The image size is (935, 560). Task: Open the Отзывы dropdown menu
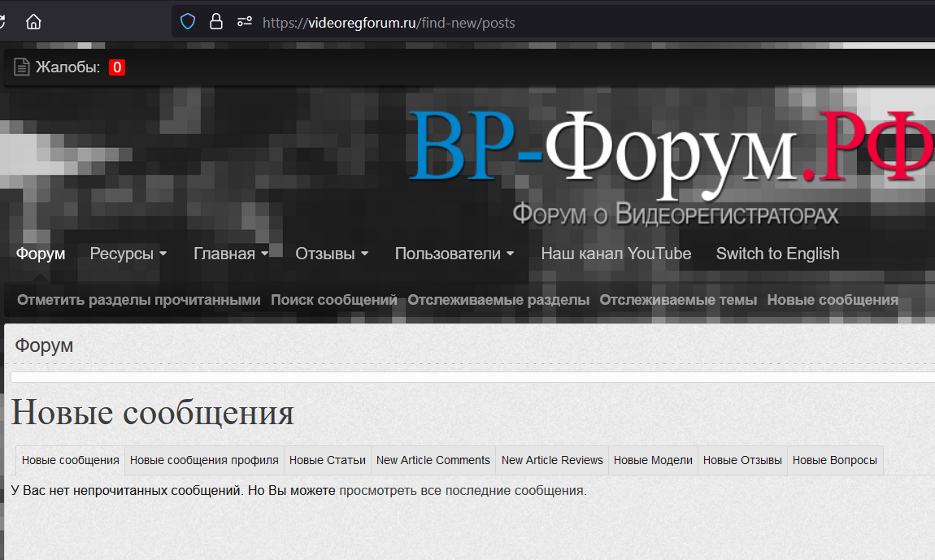(332, 254)
